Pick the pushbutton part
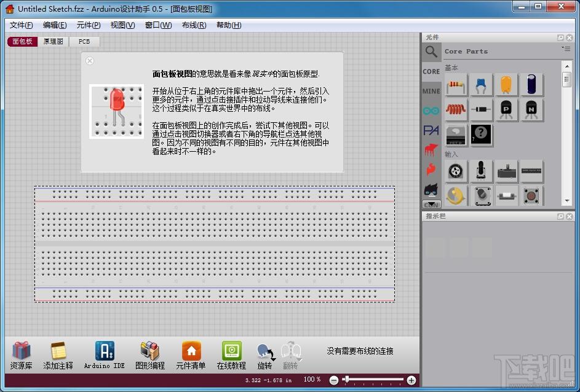The height and width of the screenshot is (392, 580). (x=531, y=196)
